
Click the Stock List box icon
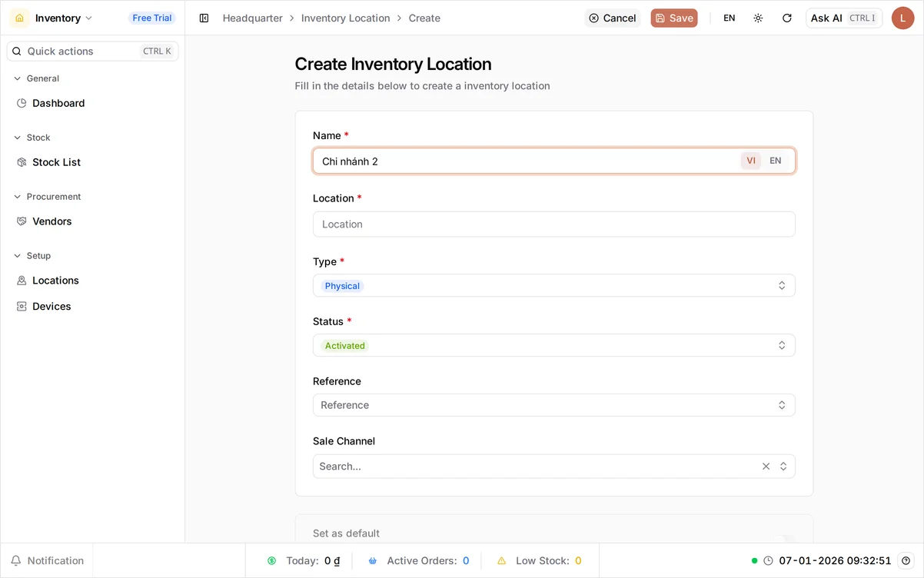tap(22, 162)
